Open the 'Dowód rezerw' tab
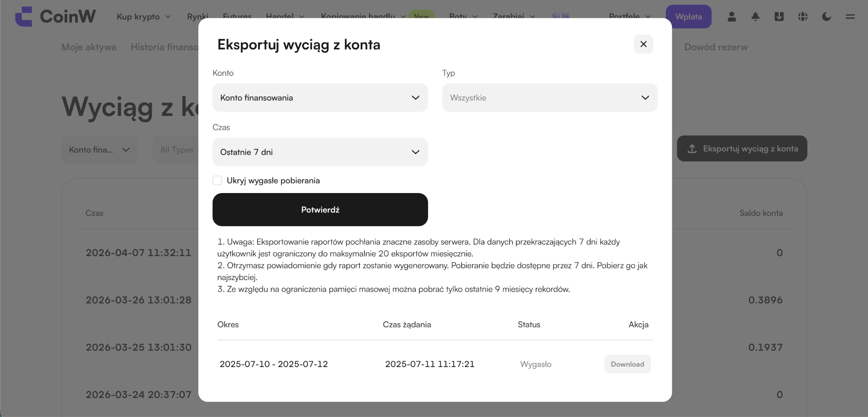Screen dimensions: 868x417 point(716,47)
